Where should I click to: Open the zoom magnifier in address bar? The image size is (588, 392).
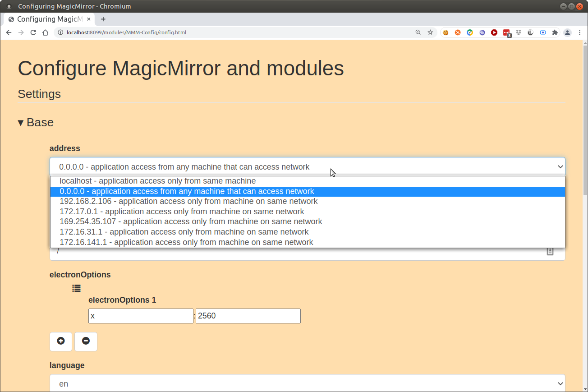click(x=418, y=32)
